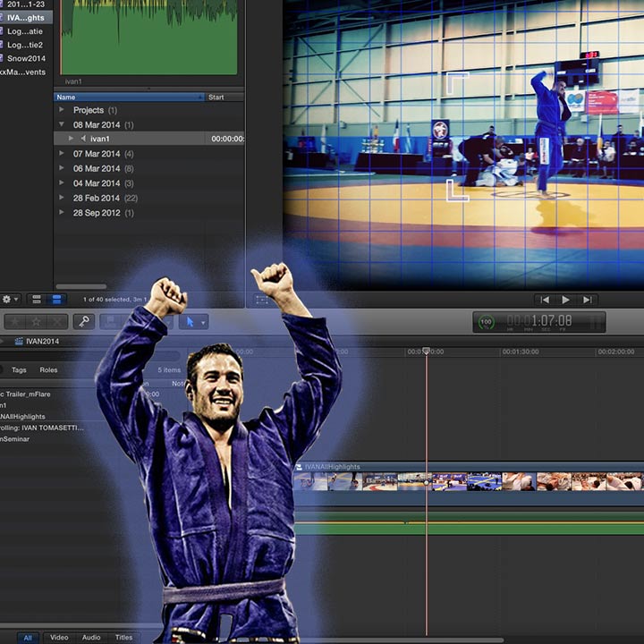
Task: Click the audio speaker icon beside ivan1
Action: click(x=83, y=139)
